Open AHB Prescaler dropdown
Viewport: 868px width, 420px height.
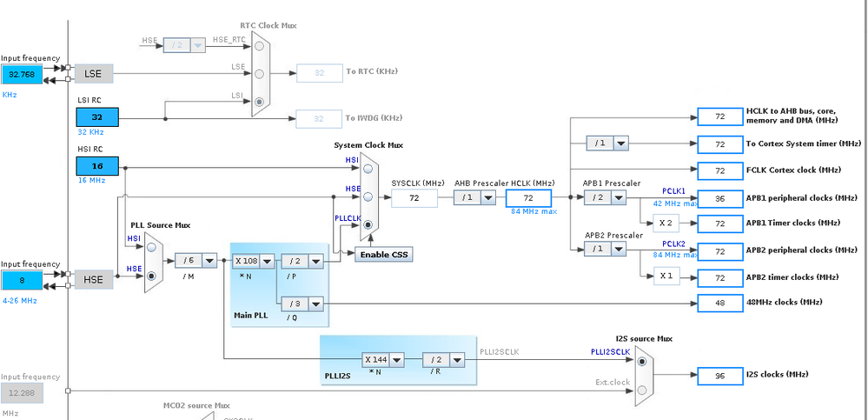point(488,197)
